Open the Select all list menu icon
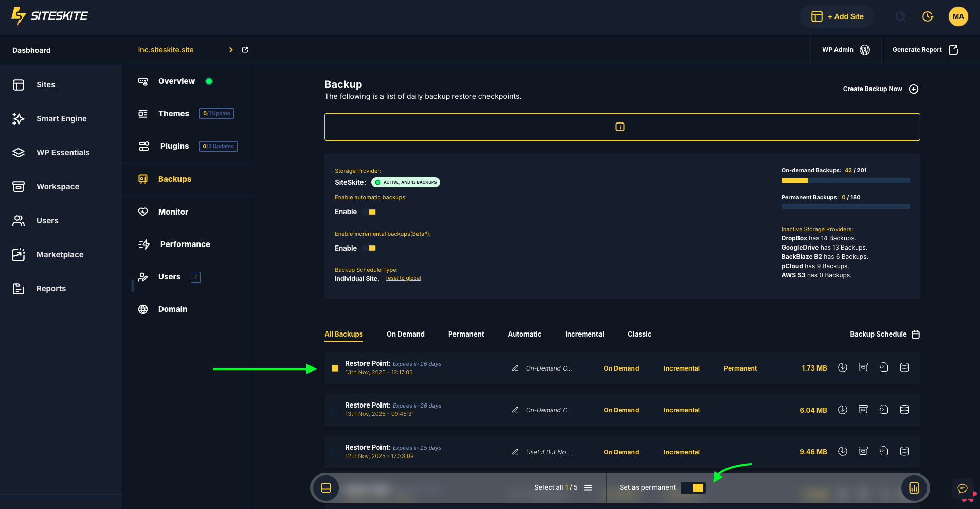Viewport: 980px width, 509px height. coord(588,488)
